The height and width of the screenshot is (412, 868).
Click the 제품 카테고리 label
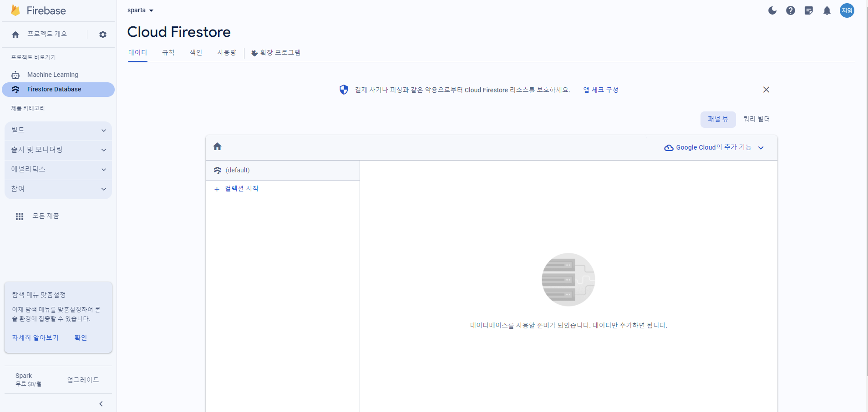(28, 108)
